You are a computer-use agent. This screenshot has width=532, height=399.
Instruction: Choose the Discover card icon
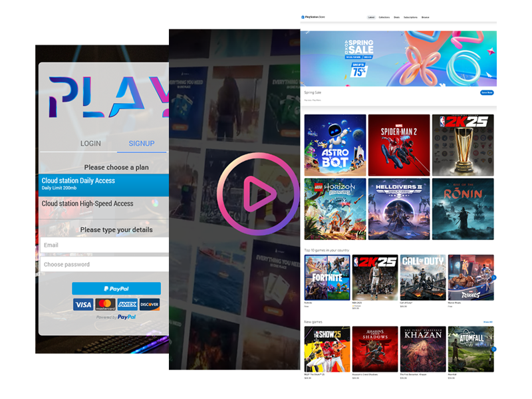150,305
